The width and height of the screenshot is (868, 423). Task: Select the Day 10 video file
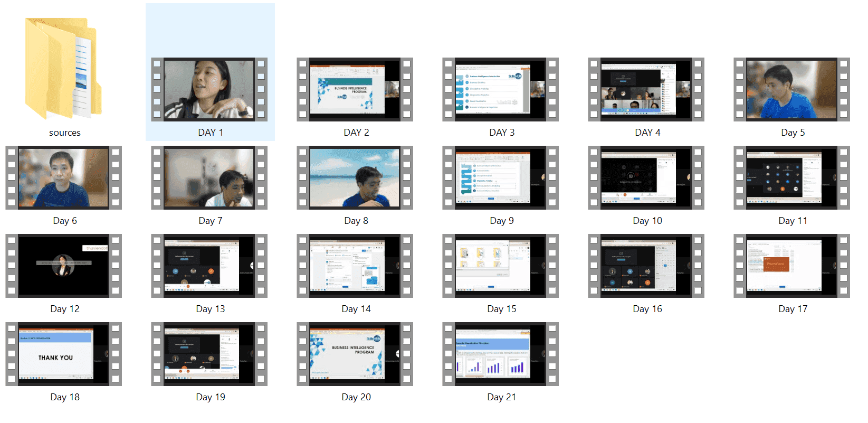646,177
